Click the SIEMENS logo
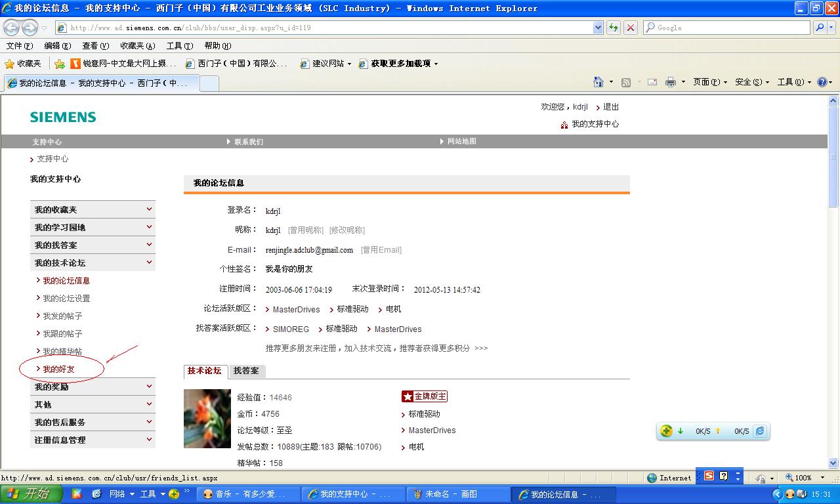The width and height of the screenshot is (840, 504). point(63,117)
